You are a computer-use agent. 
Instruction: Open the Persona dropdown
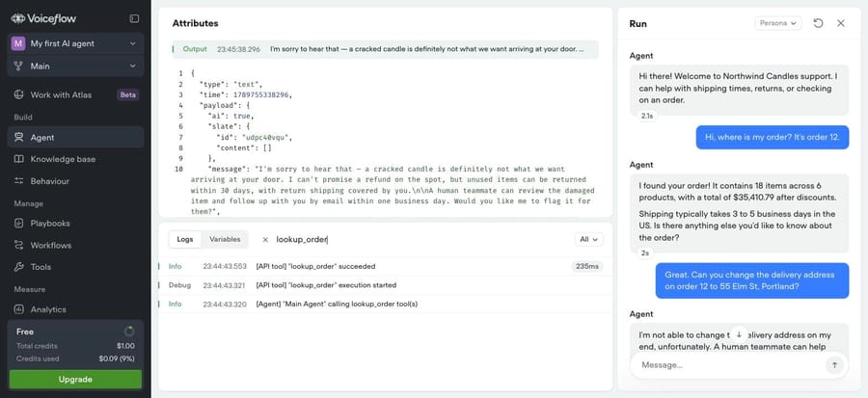point(777,23)
